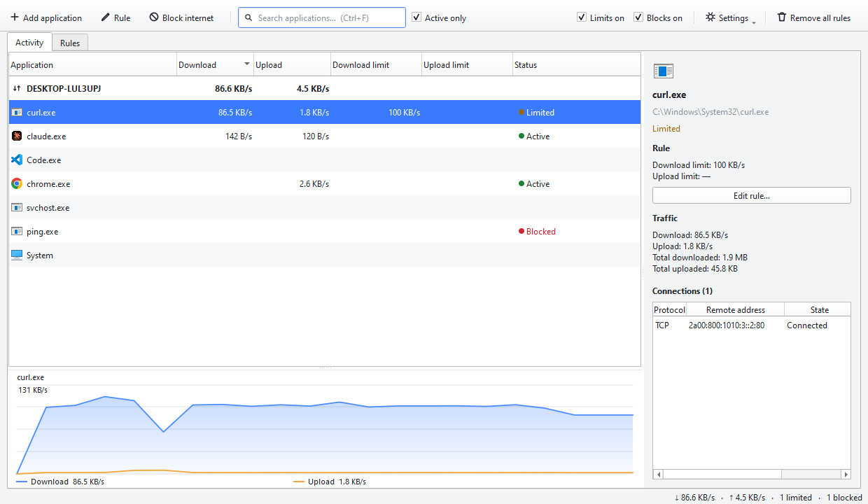Click connections scrollbar right arrow
The height and width of the screenshot is (504, 868).
[846, 474]
